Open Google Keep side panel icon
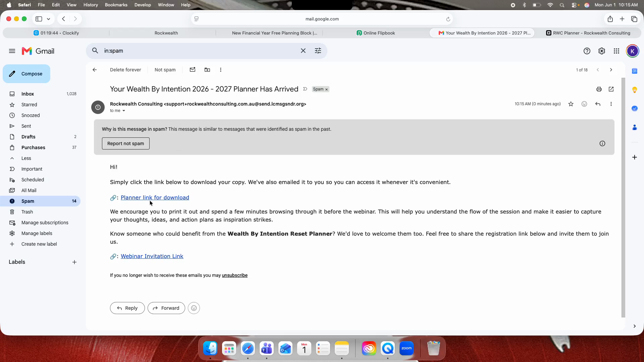 coord(634,90)
